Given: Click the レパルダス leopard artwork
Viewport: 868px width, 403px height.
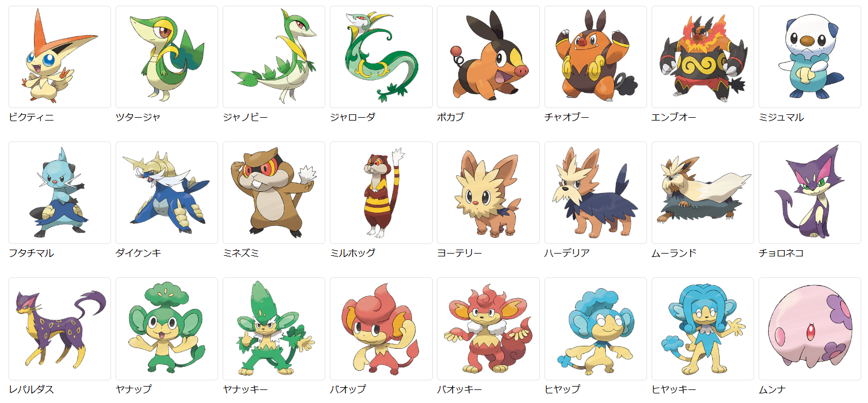Looking at the screenshot, I should click(59, 329).
